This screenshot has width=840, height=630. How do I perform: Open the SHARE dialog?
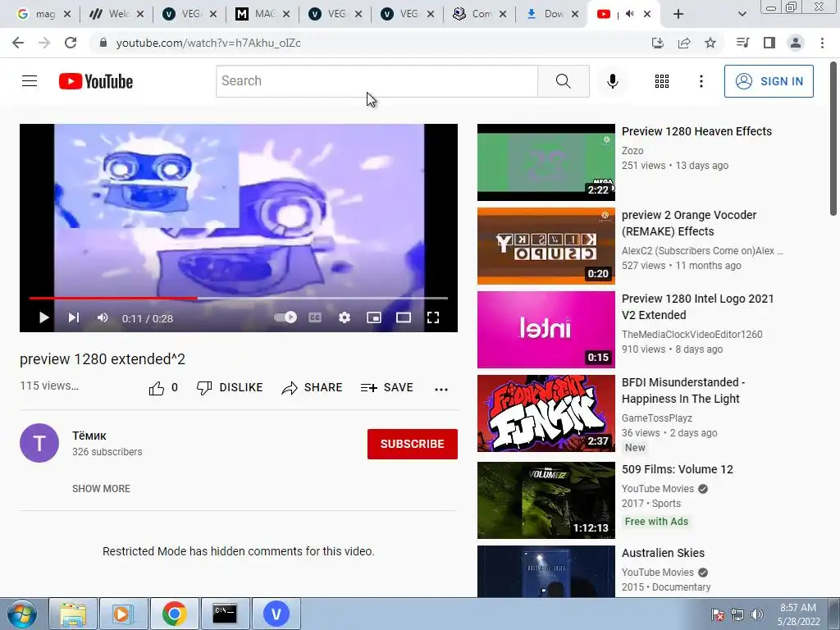coord(312,387)
